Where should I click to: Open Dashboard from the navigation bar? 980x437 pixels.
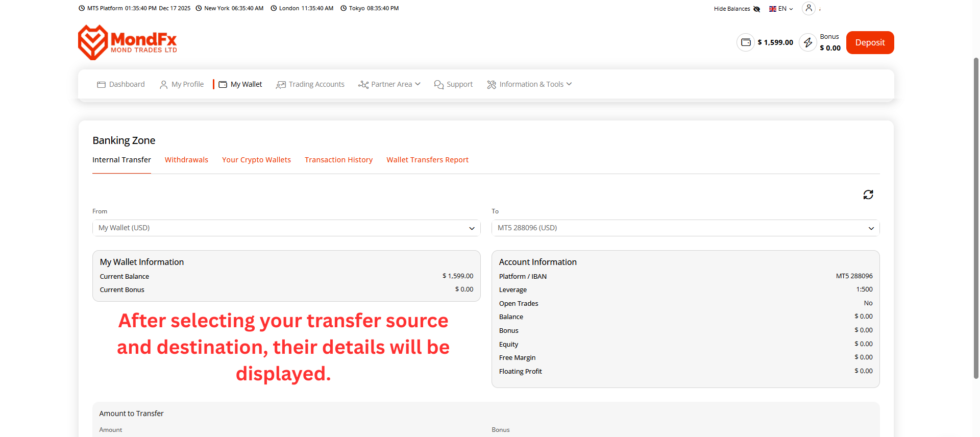click(121, 84)
